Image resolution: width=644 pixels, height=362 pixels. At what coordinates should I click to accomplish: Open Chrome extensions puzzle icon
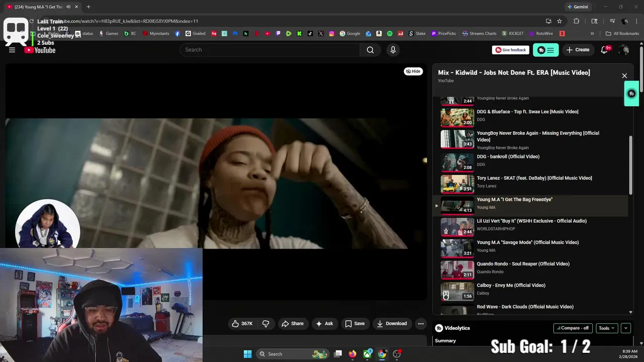(577, 21)
